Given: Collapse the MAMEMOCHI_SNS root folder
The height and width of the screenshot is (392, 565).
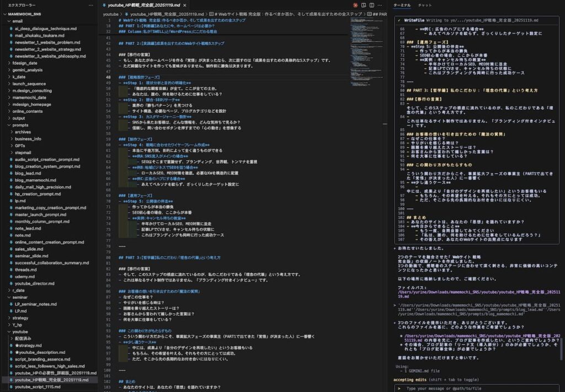Looking at the screenshot, I should [x=4, y=13].
